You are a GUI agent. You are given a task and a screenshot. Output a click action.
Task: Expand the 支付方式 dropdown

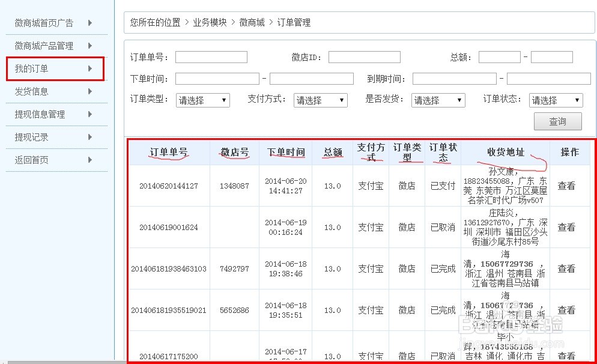[x=320, y=100]
